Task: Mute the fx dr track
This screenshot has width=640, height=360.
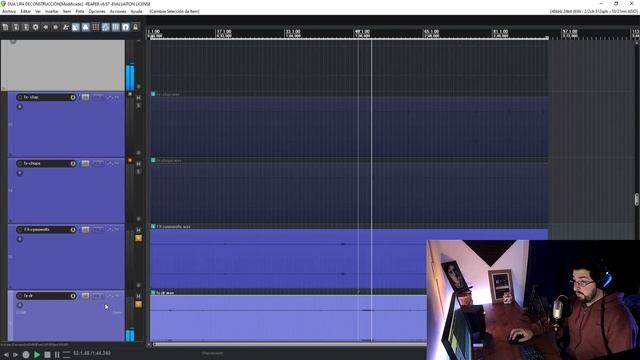Action: 138,296
